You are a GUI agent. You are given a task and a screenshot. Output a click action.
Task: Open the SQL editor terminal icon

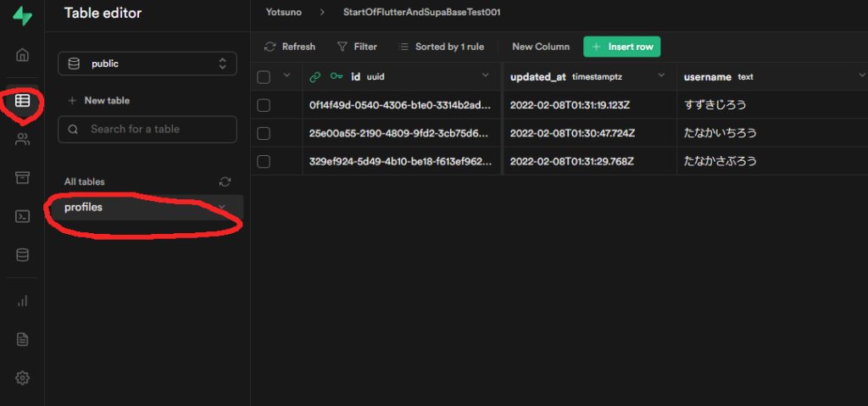[x=22, y=216]
